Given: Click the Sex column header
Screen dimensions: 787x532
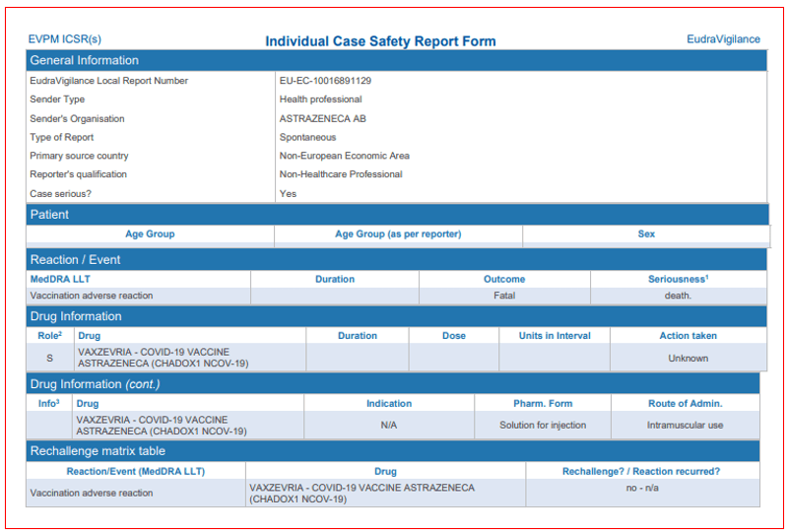Looking at the screenshot, I should [646, 234].
